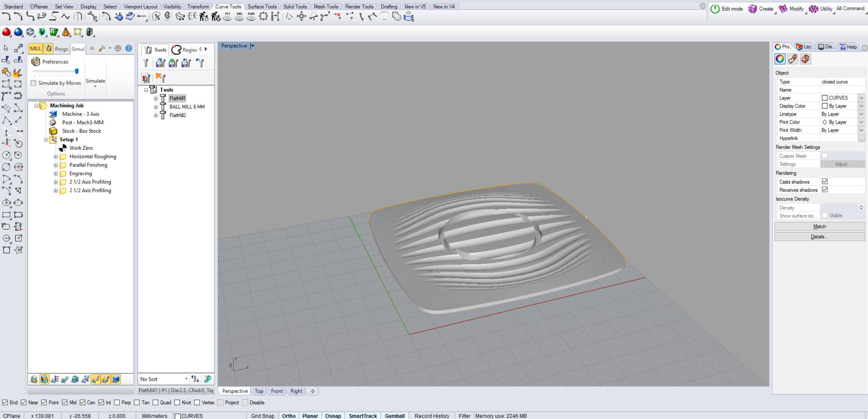Click the simulation speed slider handle

pyautogui.click(x=77, y=71)
